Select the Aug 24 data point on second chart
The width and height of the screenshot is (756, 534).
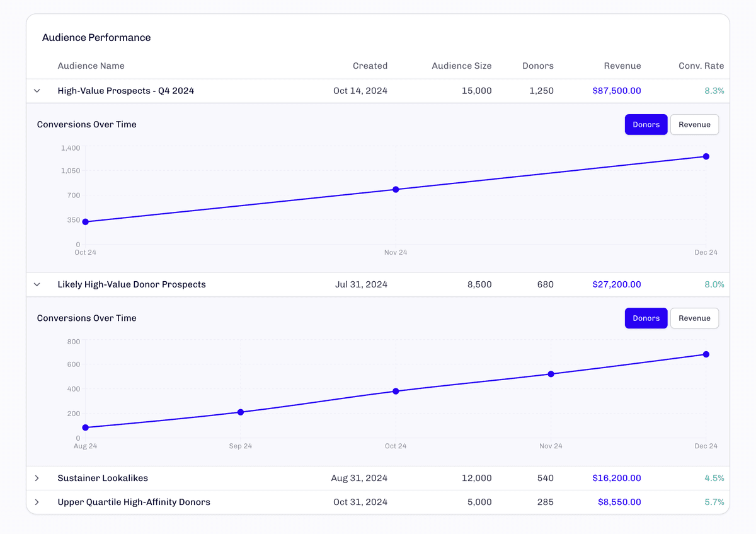(x=85, y=427)
